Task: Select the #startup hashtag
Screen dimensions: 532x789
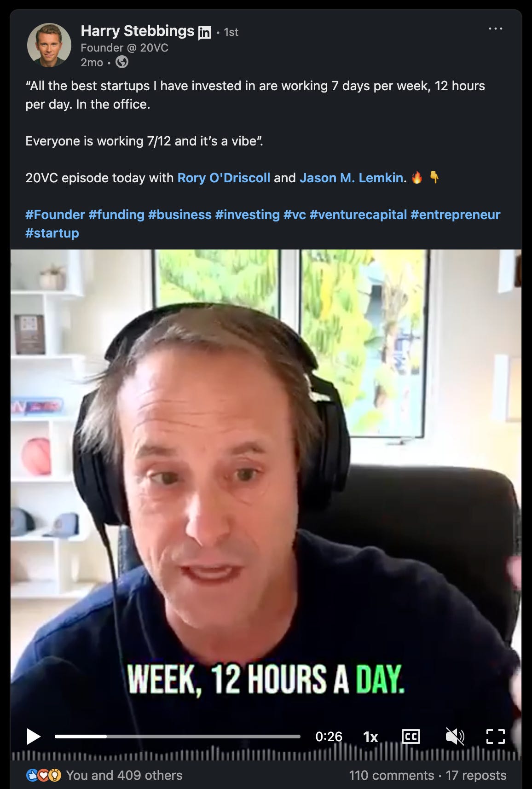Action: (52, 233)
